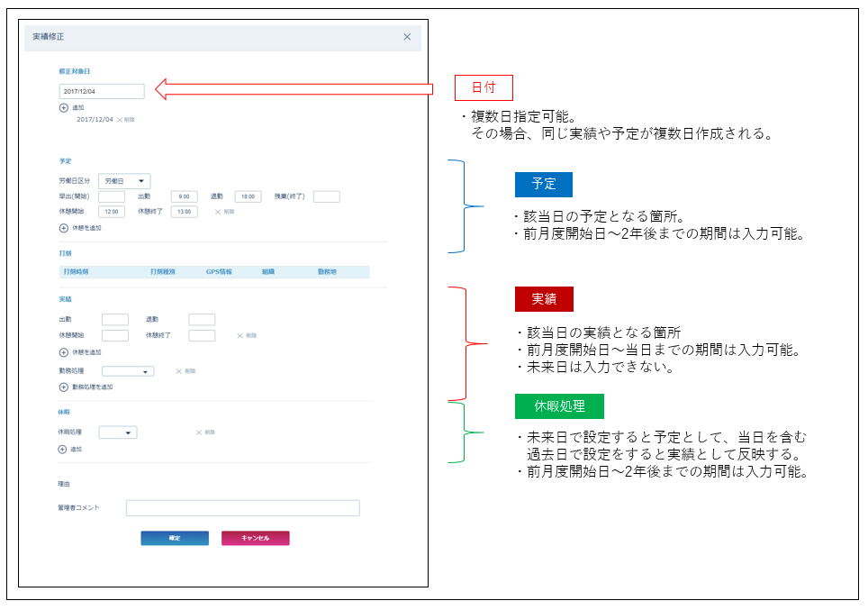Click the 修正対象日 date input field
This screenshot has height=610, width=868.
(102, 91)
